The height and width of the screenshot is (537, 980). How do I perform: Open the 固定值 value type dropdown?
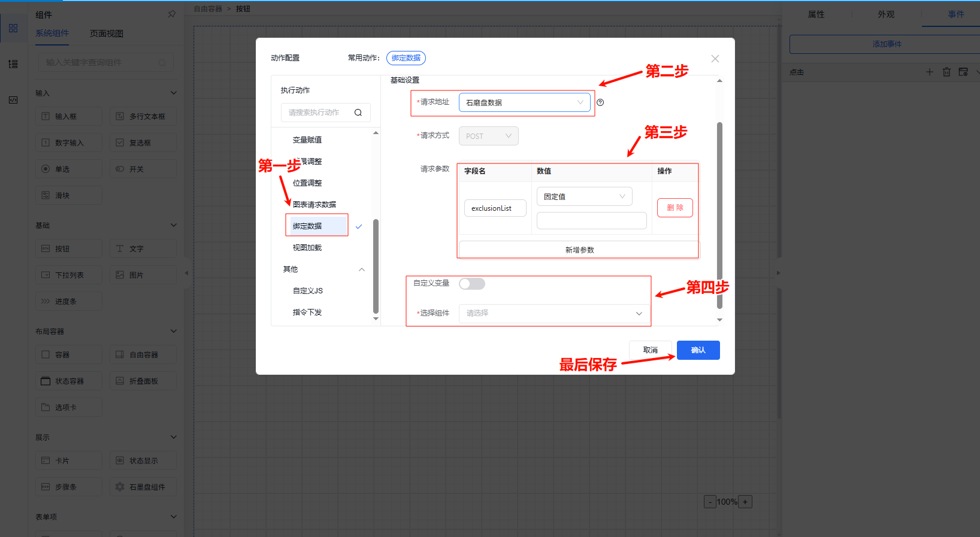584,196
